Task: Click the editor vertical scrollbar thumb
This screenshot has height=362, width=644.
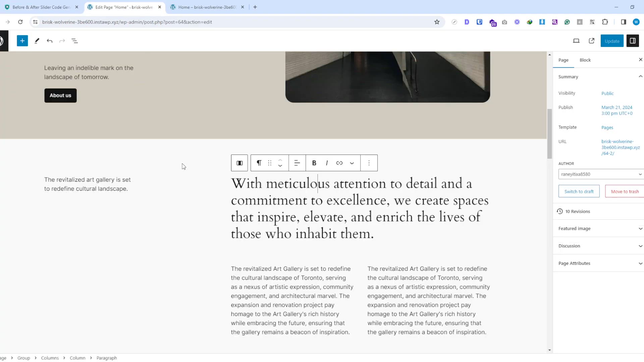Action: pos(549,134)
